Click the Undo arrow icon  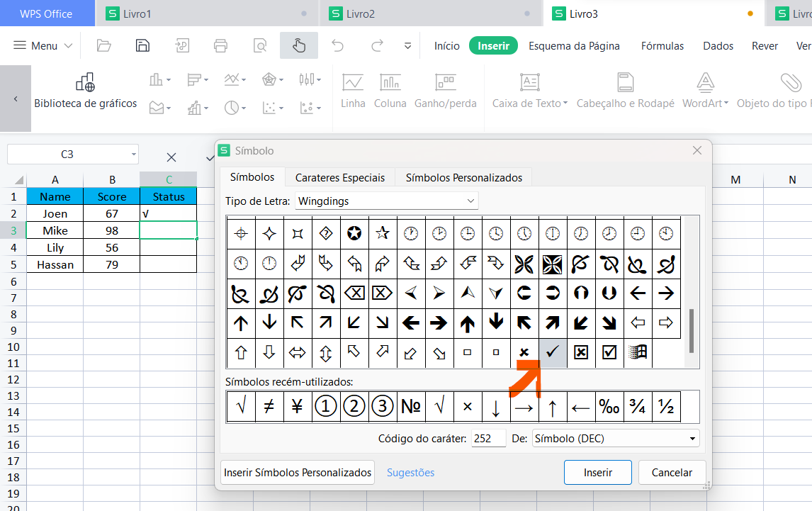[338, 45]
